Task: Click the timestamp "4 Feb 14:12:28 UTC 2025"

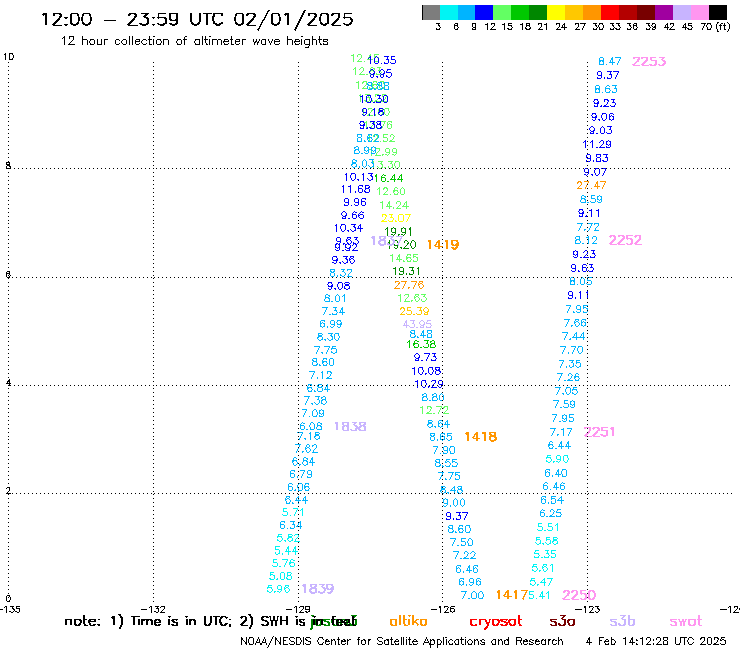Action: [x=656, y=641]
